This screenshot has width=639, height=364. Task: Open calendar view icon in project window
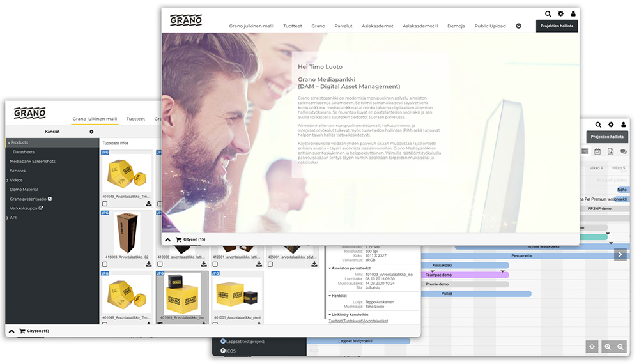tap(597, 151)
